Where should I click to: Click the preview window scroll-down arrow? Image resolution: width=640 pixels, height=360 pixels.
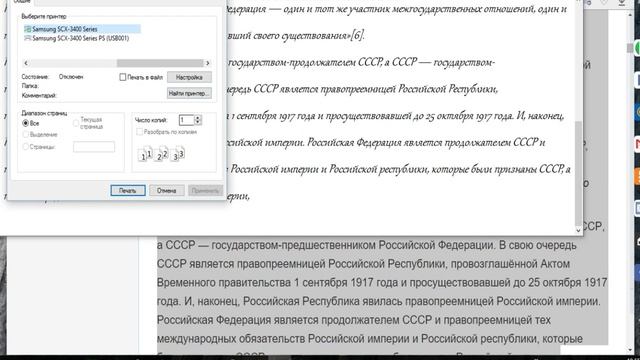click(x=578, y=230)
